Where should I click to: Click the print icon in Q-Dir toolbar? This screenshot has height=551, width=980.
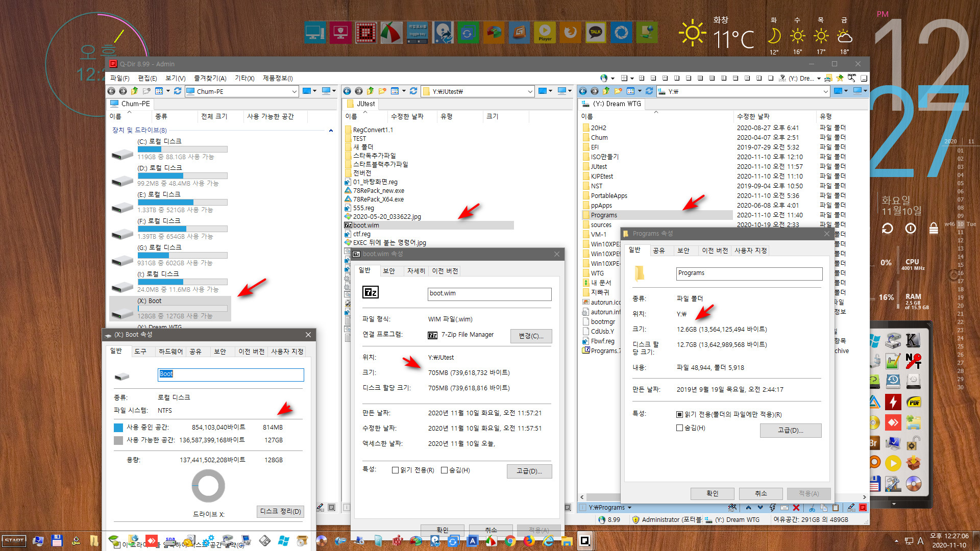point(828,78)
